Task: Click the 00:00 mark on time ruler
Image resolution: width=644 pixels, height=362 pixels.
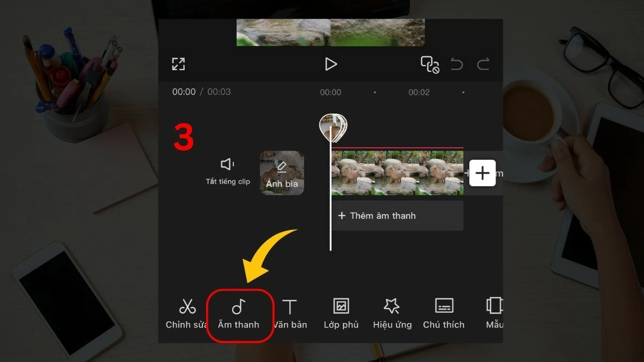Action: click(331, 92)
